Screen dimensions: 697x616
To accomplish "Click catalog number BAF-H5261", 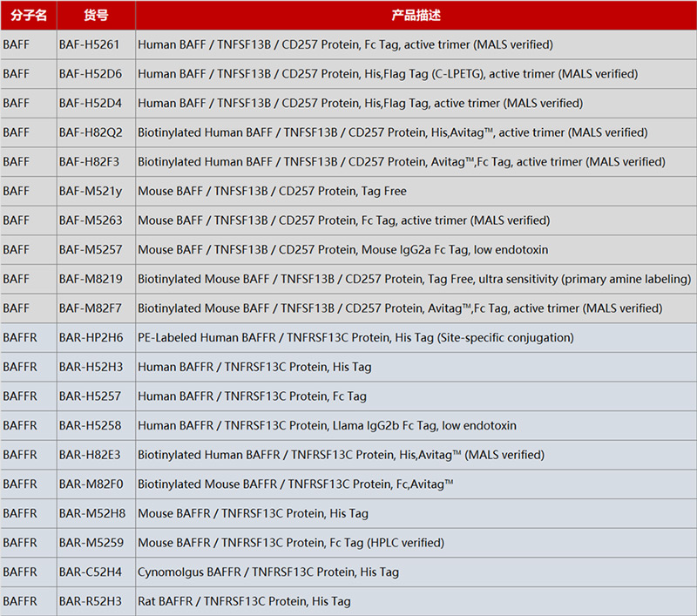I will click(x=90, y=44).
